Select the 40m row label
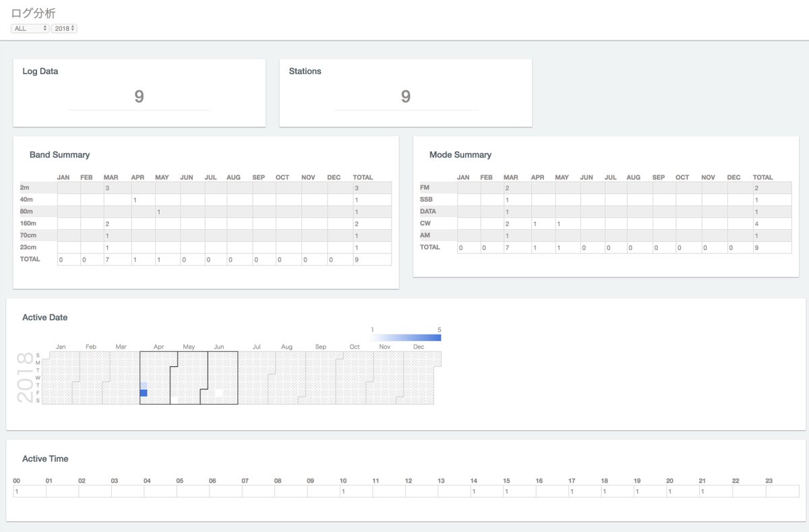This screenshot has height=532, width=809. 26,200
